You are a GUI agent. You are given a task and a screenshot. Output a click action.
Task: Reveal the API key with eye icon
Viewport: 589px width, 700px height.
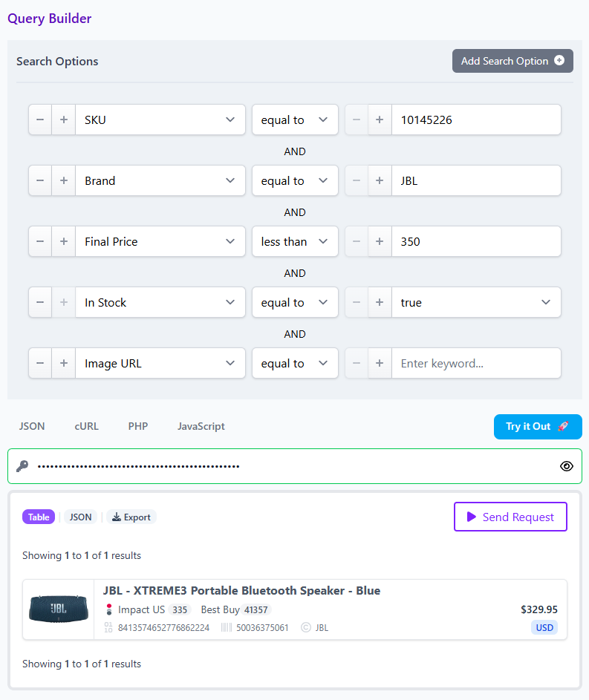point(566,466)
